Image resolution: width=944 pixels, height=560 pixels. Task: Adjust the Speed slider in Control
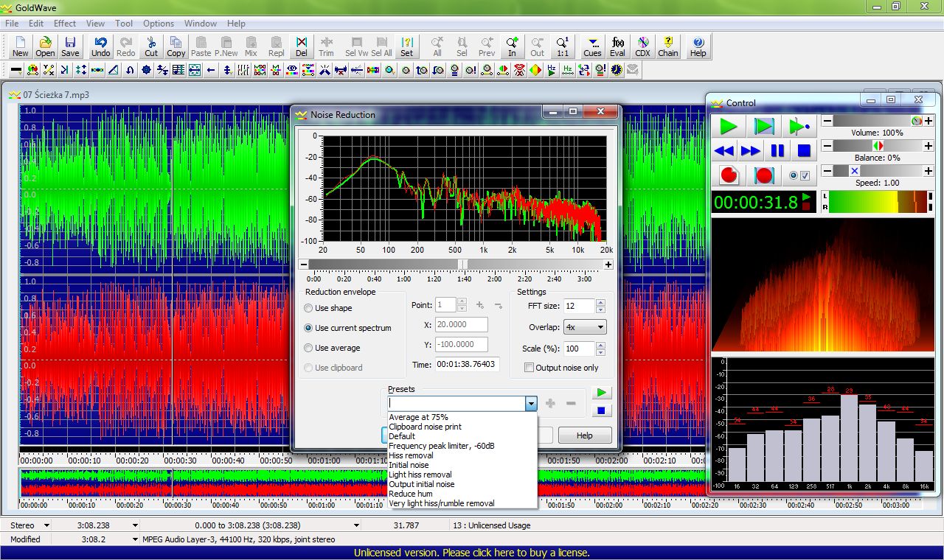tap(878, 171)
